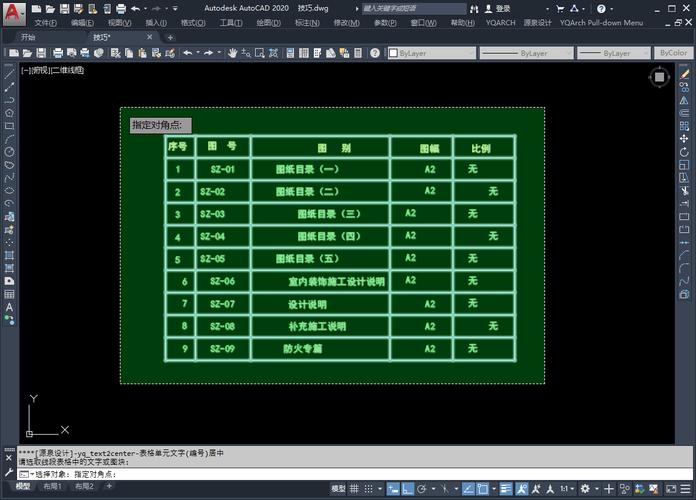Image resolution: width=696 pixels, height=500 pixels.
Task: Select the Rectangle tool in the left toolbar
Action: pyautogui.click(x=9, y=126)
